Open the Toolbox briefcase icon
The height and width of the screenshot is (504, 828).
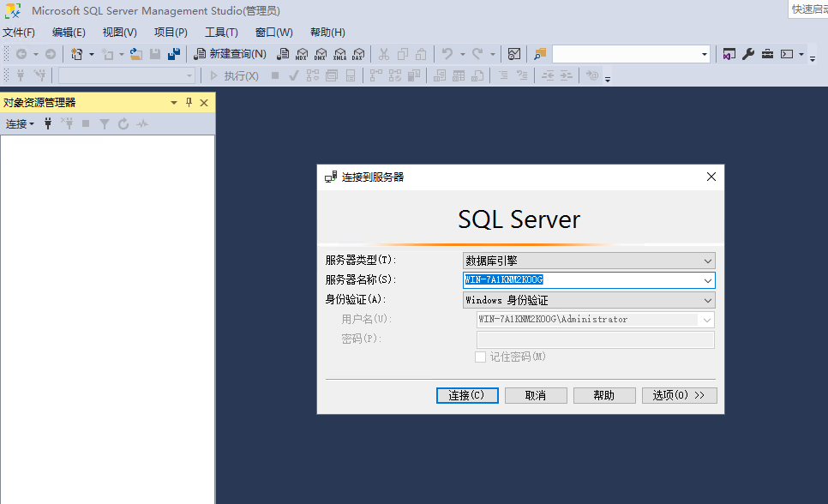click(x=767, y=54)
